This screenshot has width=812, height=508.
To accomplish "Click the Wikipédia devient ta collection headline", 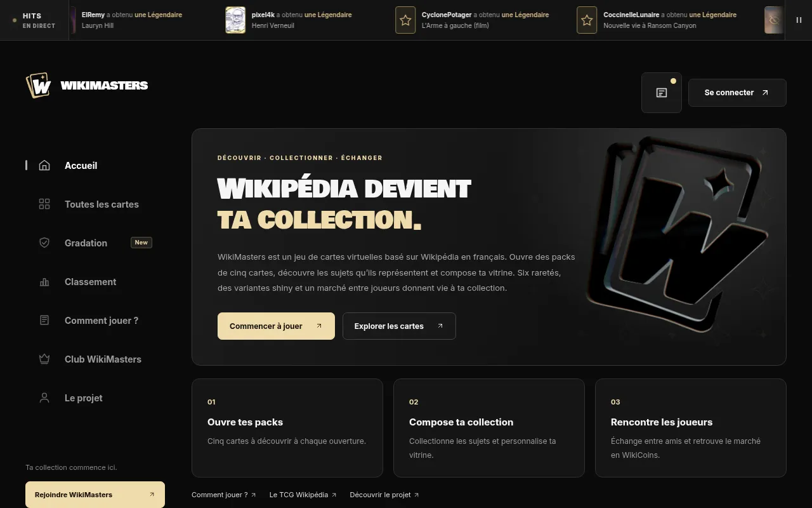I will 344,204.
